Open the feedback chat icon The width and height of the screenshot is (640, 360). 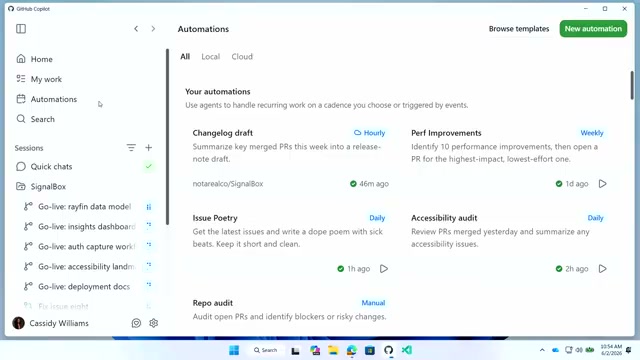pos(136,323)
